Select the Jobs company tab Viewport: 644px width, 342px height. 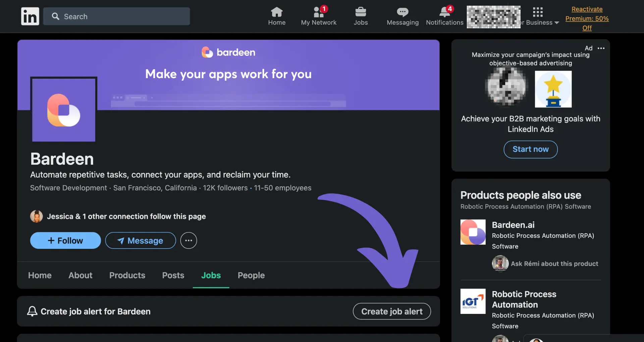click(x=211, y=275)
